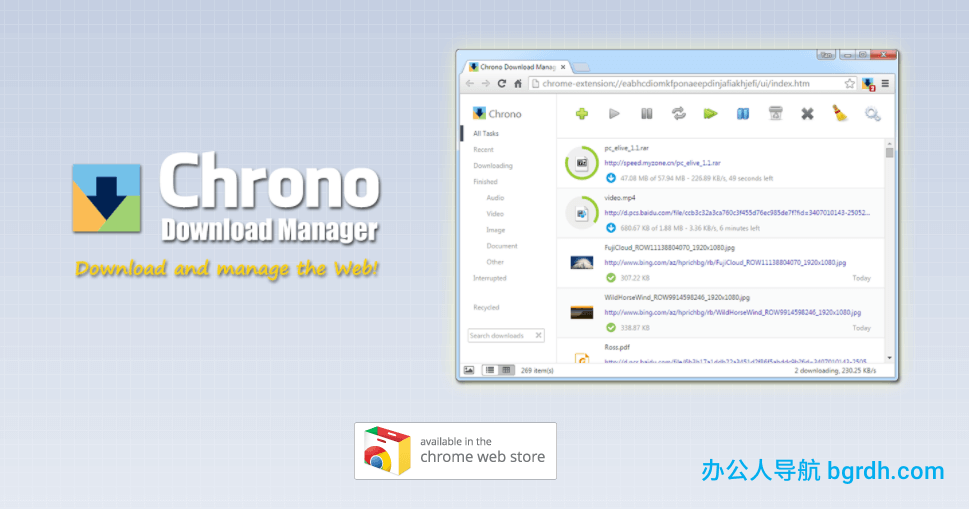Screen dimensions: 969x509
Task: Click the blue Pause All icon
Action: [743, 114]
